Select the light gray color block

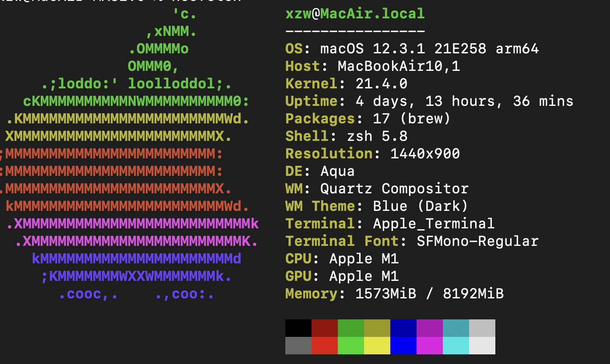[x=482, y=328]
